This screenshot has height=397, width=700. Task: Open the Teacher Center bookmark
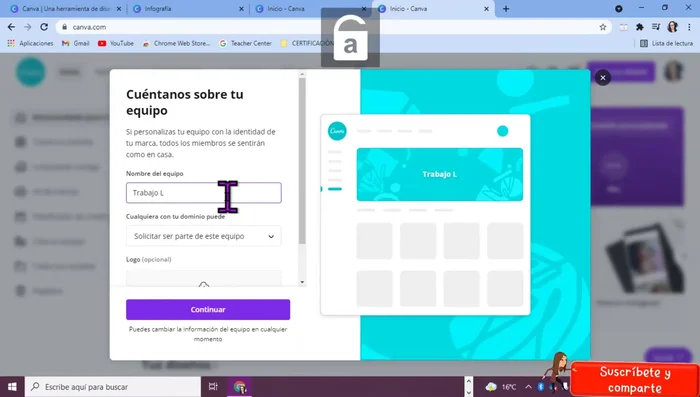246,43
